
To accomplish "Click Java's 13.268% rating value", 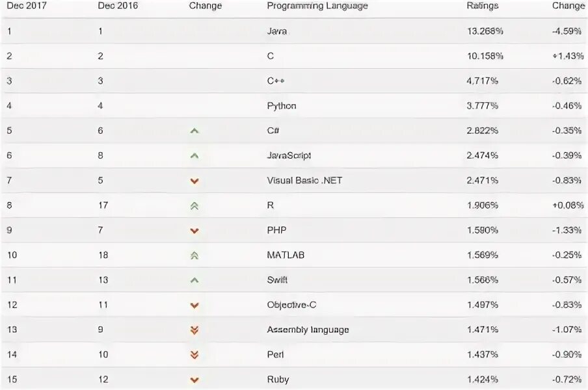I will tap(485, 31).
